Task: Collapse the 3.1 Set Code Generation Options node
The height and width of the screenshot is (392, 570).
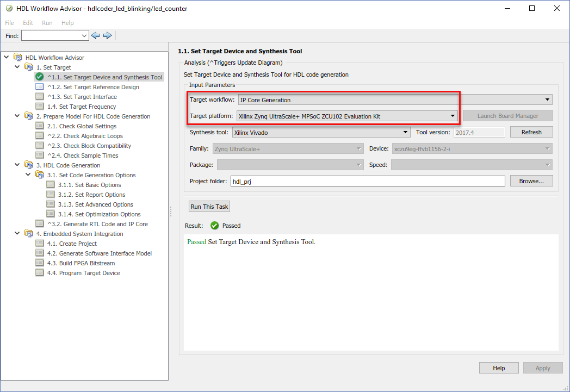Action: (x=28, y=175)
